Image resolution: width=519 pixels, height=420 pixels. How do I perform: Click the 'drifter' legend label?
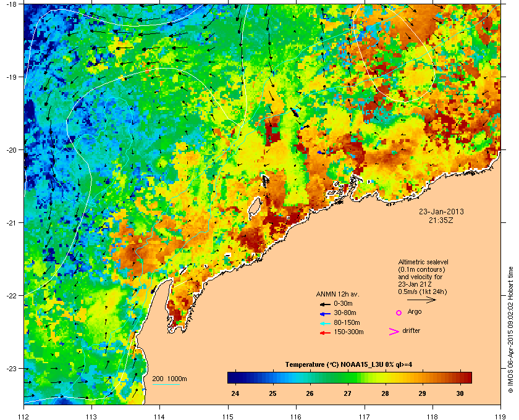411,330
